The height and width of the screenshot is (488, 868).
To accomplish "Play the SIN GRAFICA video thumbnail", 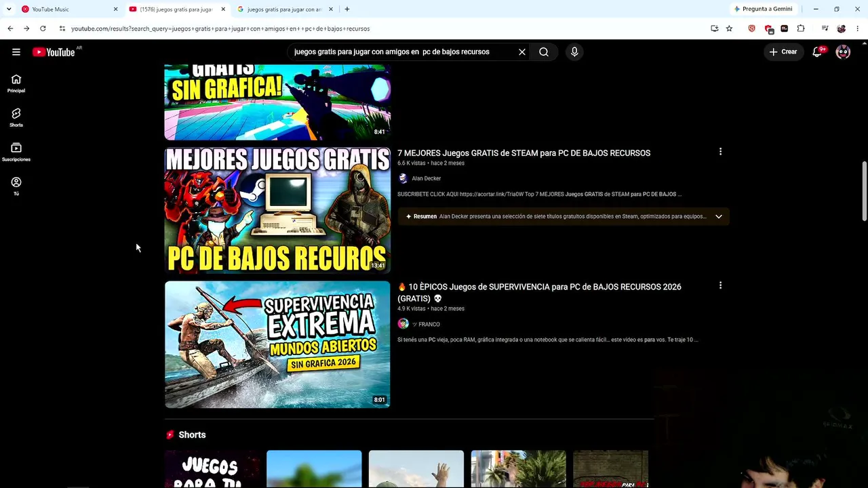I will pos(277,102).
